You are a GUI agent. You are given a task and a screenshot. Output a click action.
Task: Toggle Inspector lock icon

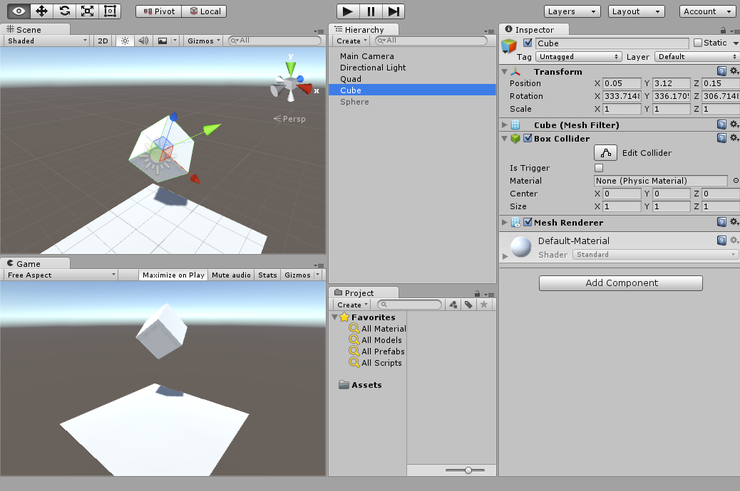[x=723, y=30]
